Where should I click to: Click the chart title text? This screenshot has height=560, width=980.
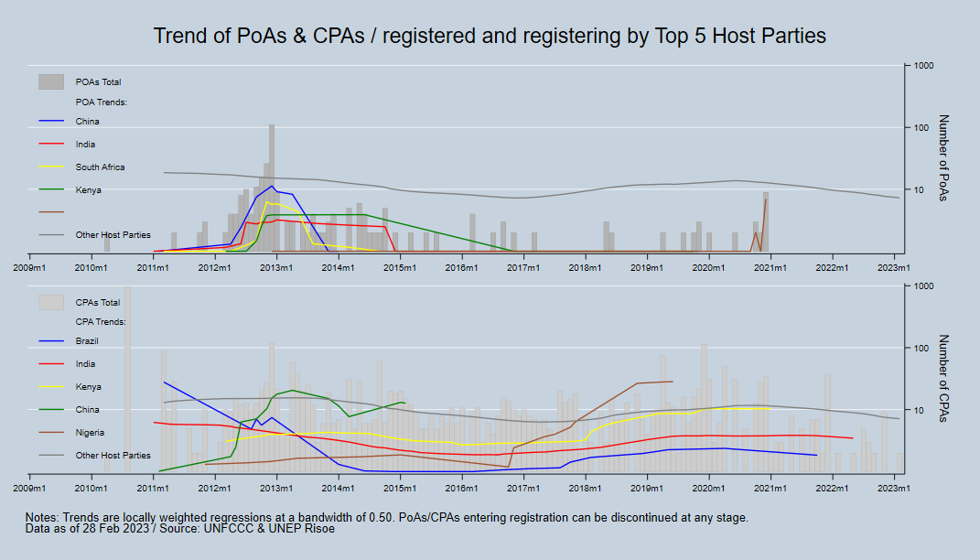tap(490, 36)
